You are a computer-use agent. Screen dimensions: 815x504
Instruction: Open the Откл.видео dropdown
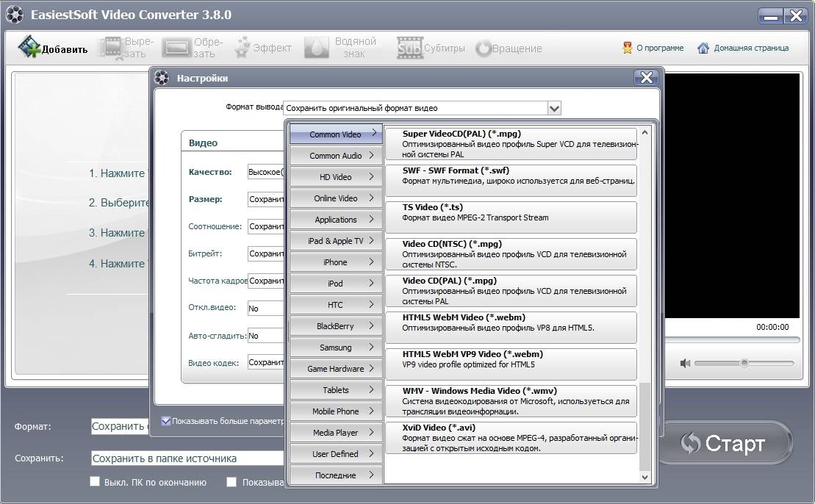coord(266,308)
